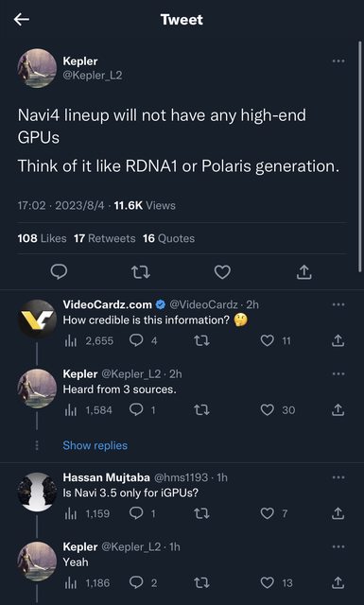This screenshot has height=605, width=364.
Task: Like the main Navi4 tweet
Action: click(222, 272)
